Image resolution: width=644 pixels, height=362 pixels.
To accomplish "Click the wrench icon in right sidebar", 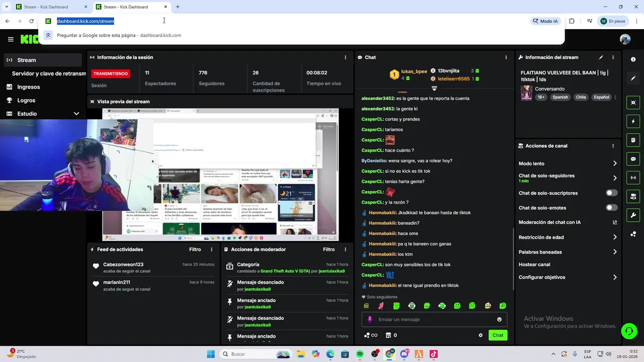I will pos(633,215).
